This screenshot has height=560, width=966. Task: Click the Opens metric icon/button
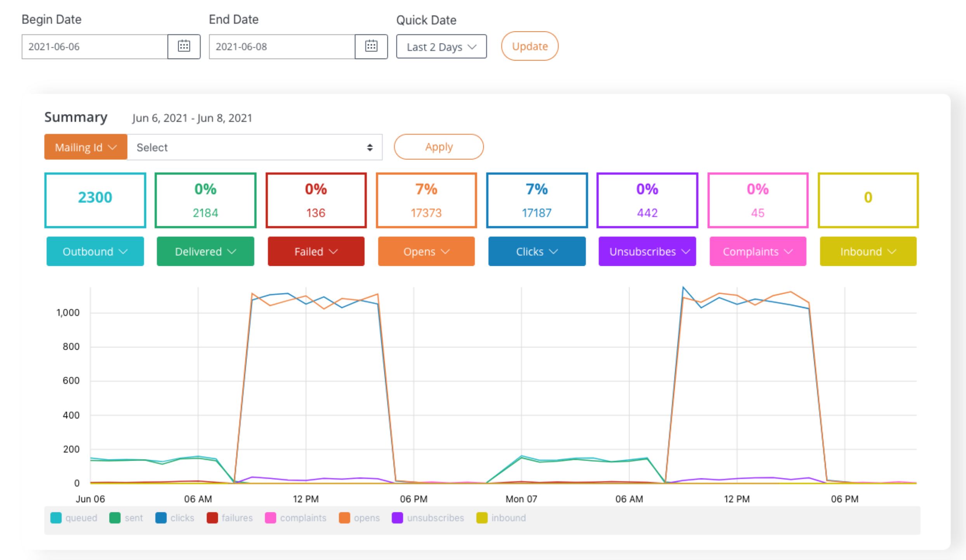(426, 251)
